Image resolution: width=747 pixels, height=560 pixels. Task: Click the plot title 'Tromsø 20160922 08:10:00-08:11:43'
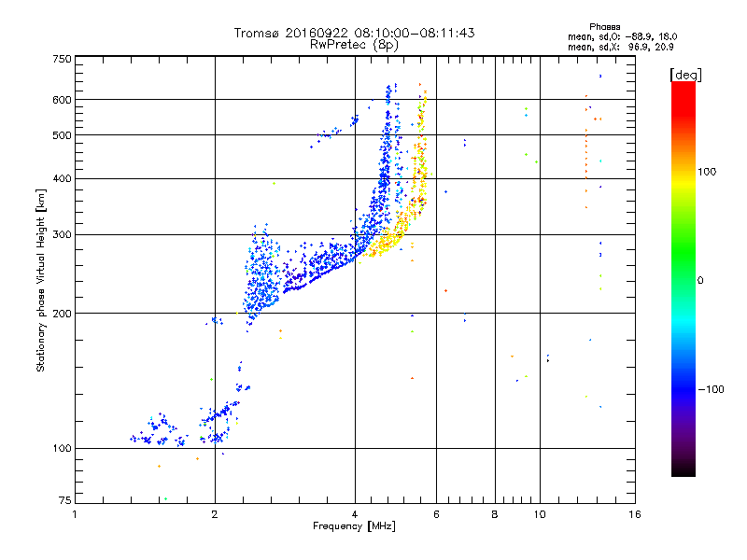click(x=354, y=33)
